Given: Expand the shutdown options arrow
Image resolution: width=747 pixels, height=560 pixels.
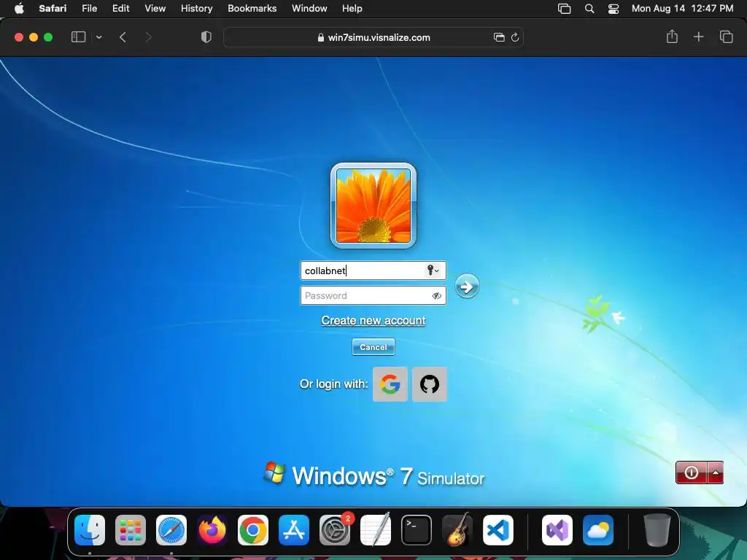Looking at the screenshot, I should pos(716,472).
